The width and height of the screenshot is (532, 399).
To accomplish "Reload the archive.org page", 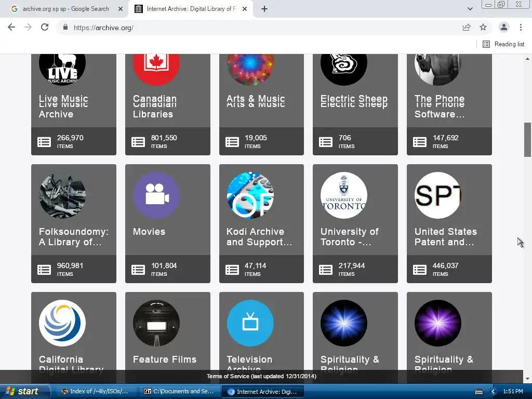I will click(x=45, y=28).
